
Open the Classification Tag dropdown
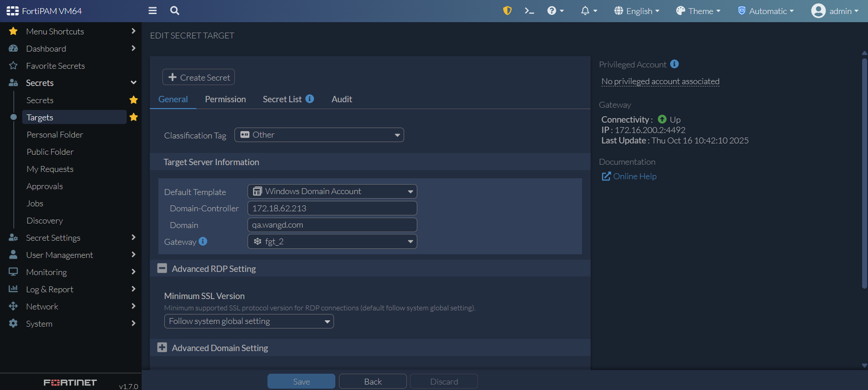pos(319,135)
